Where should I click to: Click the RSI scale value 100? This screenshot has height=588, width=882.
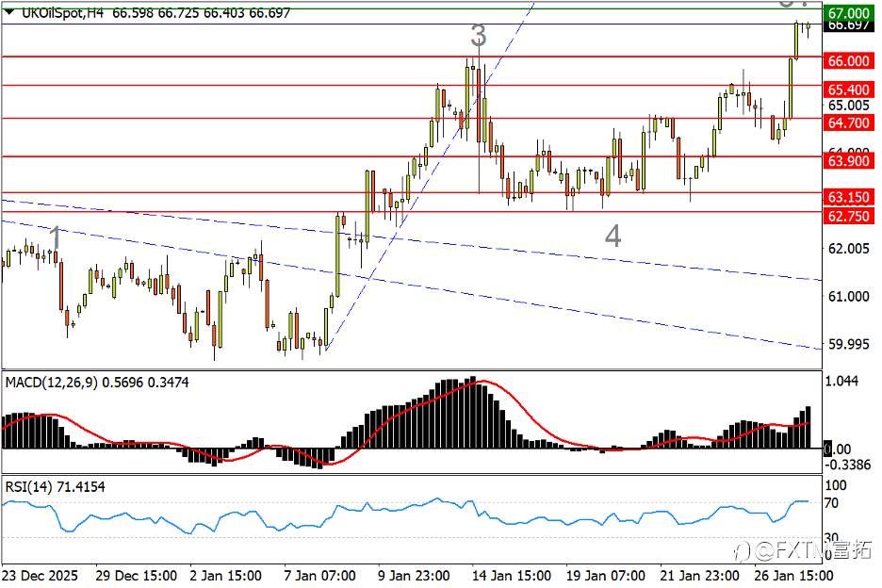tap(835, 485)
